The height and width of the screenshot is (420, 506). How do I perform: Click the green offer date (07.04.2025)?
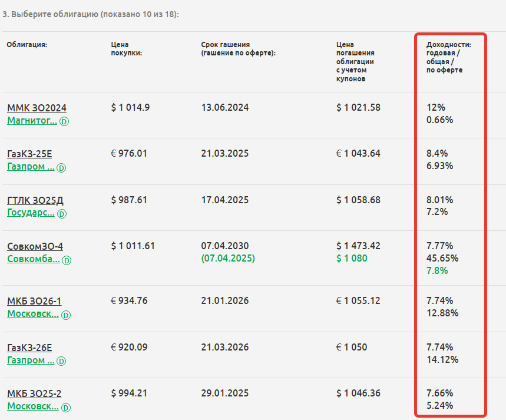point(228,258)
